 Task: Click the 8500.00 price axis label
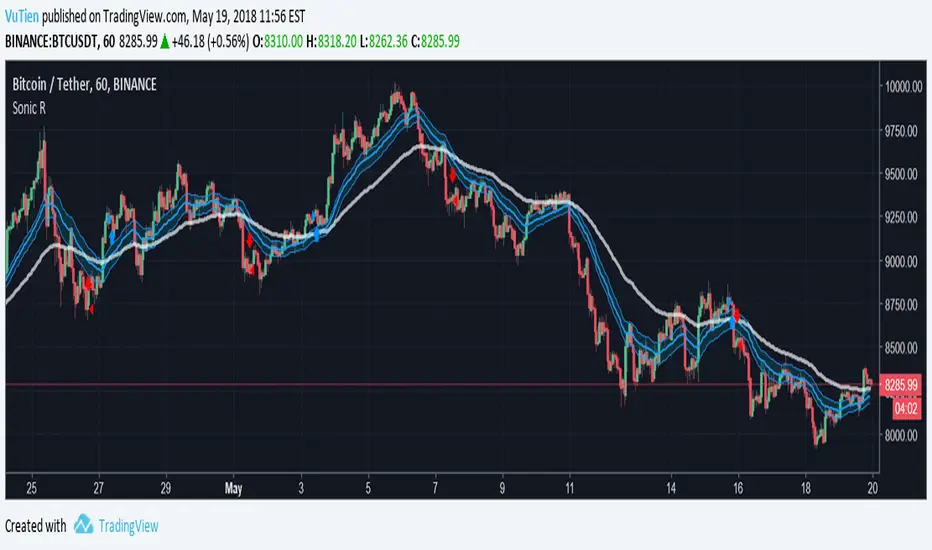(x=903, y=348)
